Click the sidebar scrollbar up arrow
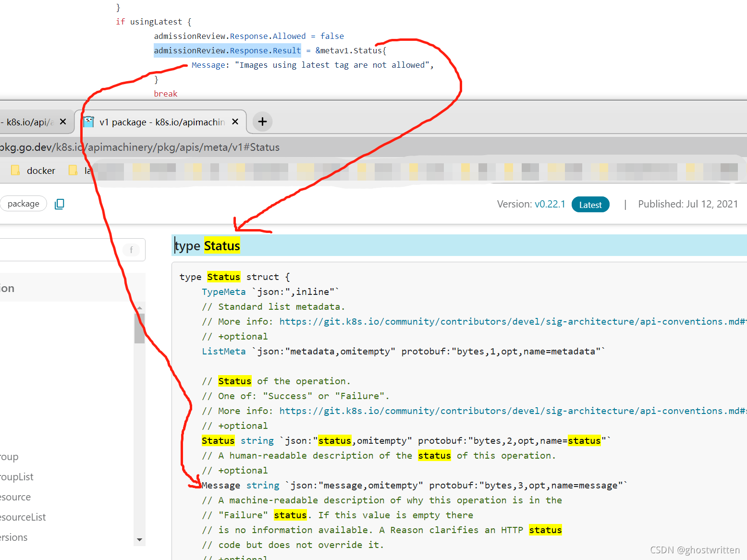 tap(139, 307)
